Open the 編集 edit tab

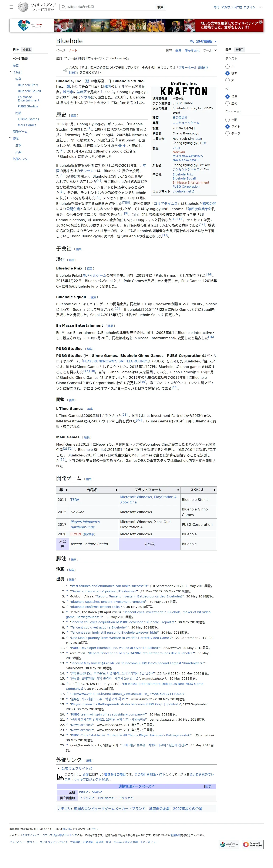pyautogui.click(x=178, y=51)
